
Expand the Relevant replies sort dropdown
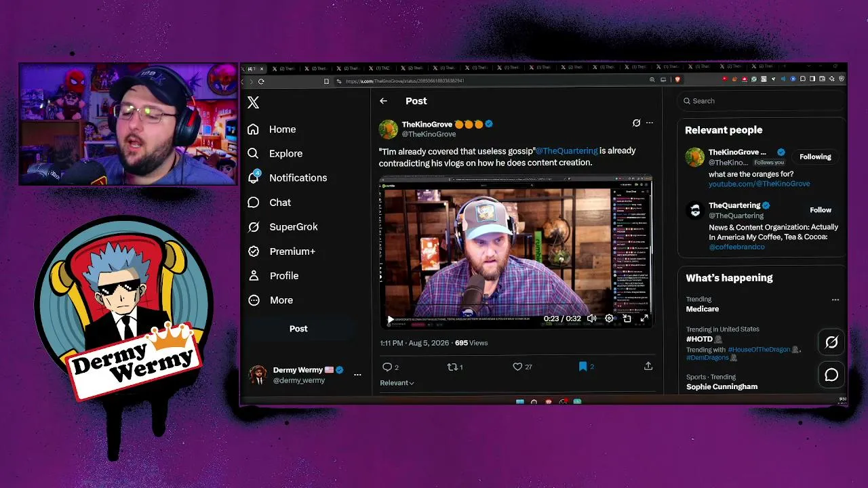397,383
